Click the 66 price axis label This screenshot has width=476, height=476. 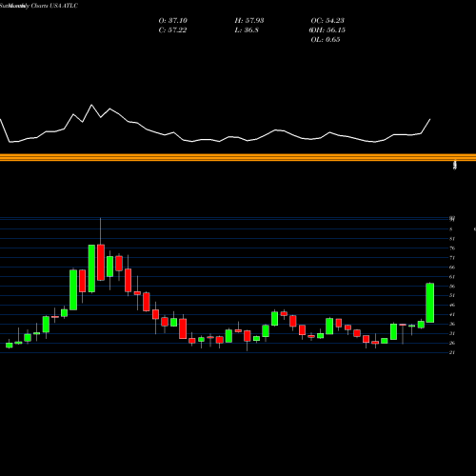point(452,268)
